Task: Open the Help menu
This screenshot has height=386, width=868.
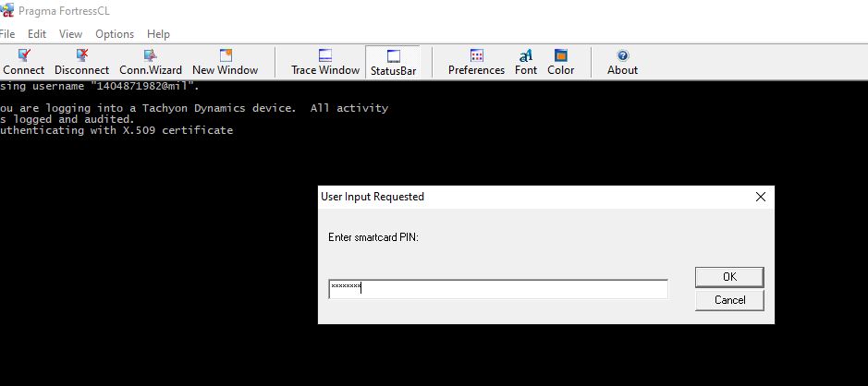Action: (x=158, y=34)
